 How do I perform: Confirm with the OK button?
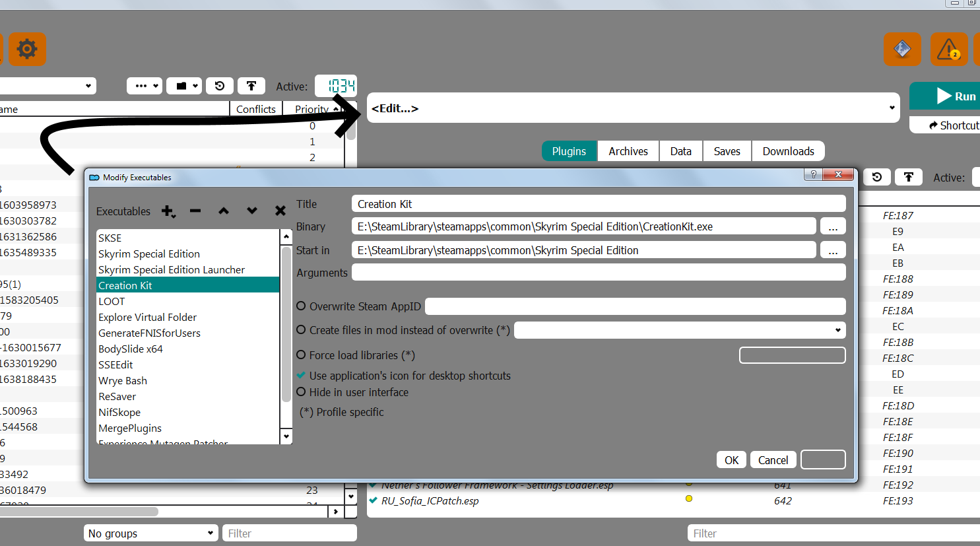pos(732,460)
